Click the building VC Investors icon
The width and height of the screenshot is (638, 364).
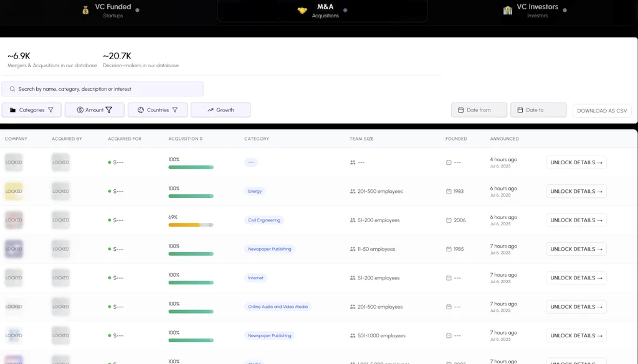(508, 10)
